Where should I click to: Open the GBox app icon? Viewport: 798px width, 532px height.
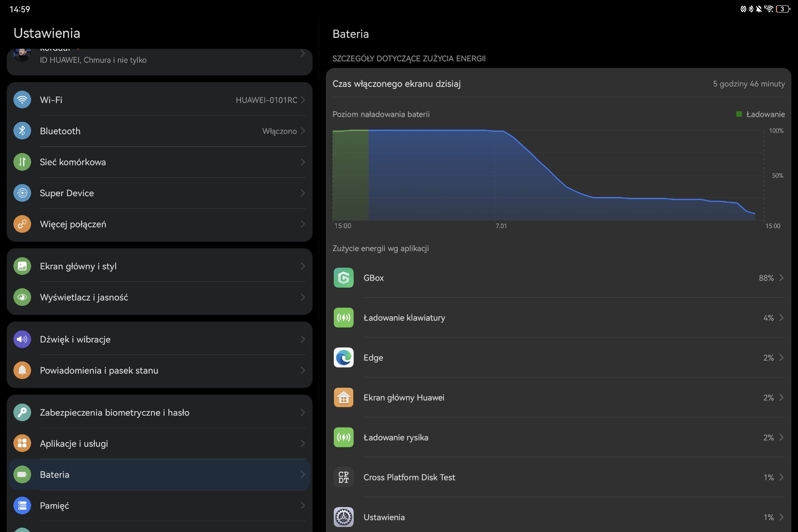(343, 278)
